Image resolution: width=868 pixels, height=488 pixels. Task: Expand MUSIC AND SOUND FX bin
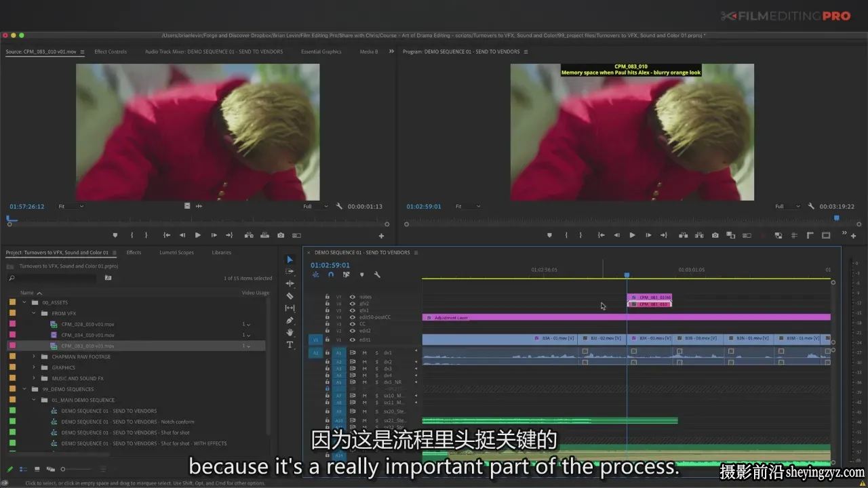[x=34, y=378]
